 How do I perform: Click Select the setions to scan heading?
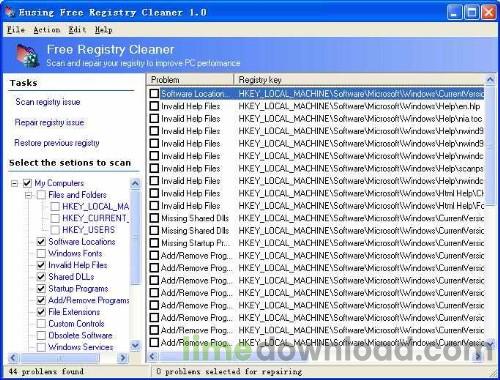(x=70, y=163)
